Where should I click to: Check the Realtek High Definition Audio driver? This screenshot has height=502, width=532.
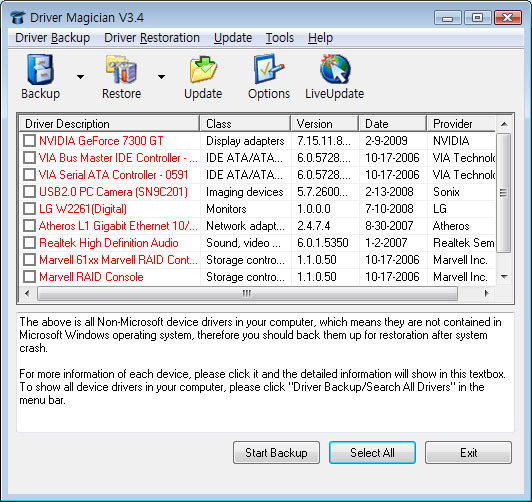tap(30, 243)
